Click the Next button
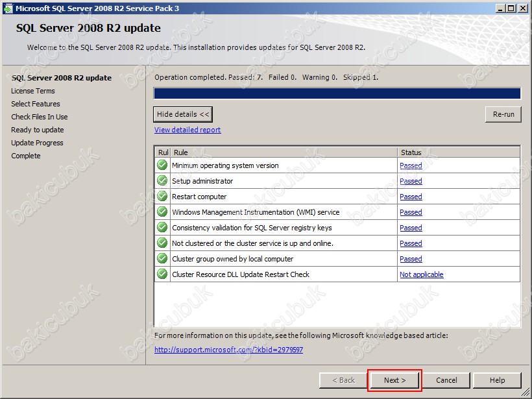This screenshot has width=532, height=399. coord(394,380)
